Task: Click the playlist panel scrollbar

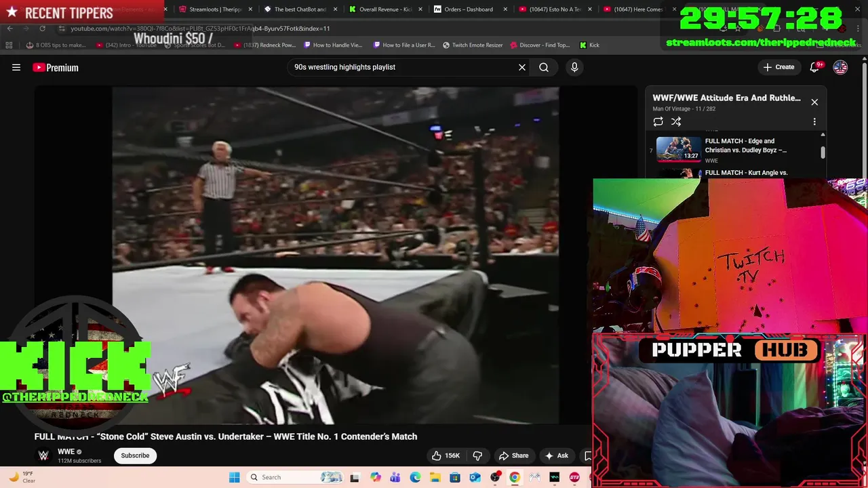Action: pyautogui.click(x=823, y=152)
